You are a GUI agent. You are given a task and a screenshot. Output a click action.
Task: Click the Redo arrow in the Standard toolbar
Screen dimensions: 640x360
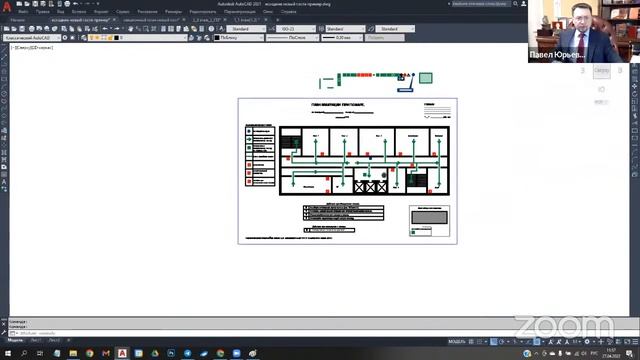(x=117, y=29)
